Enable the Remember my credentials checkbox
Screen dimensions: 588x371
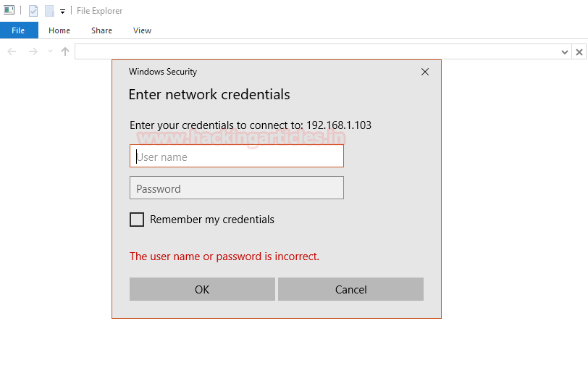[137, 220]
